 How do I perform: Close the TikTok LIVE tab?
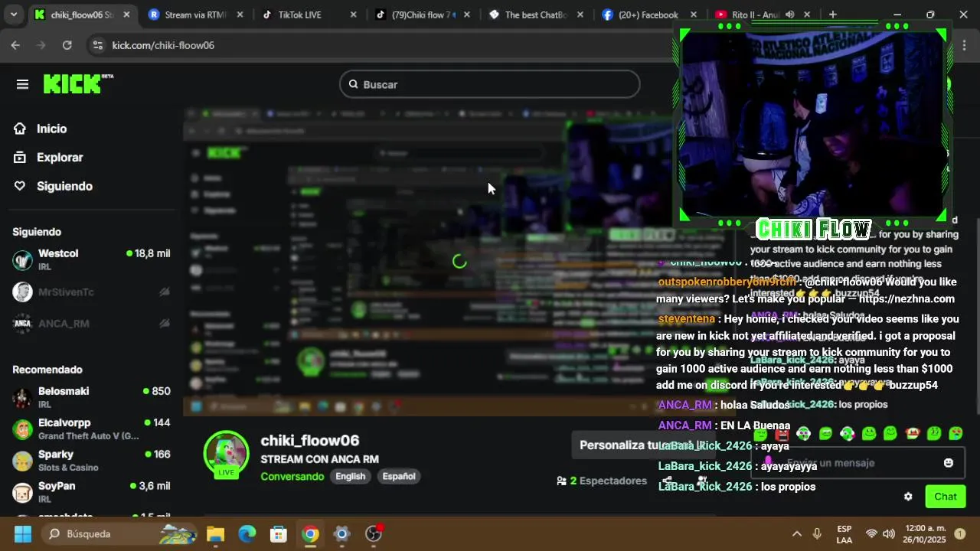click(x=353, y=15)
